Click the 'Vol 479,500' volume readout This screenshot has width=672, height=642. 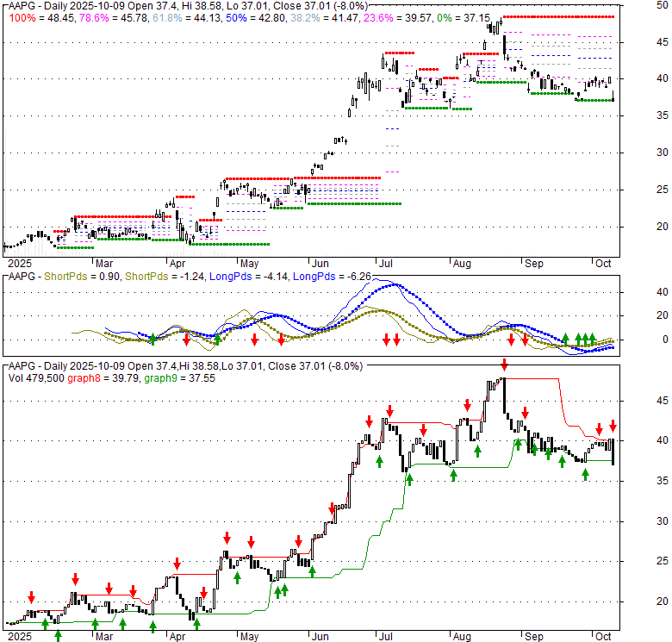click(36, 378)
